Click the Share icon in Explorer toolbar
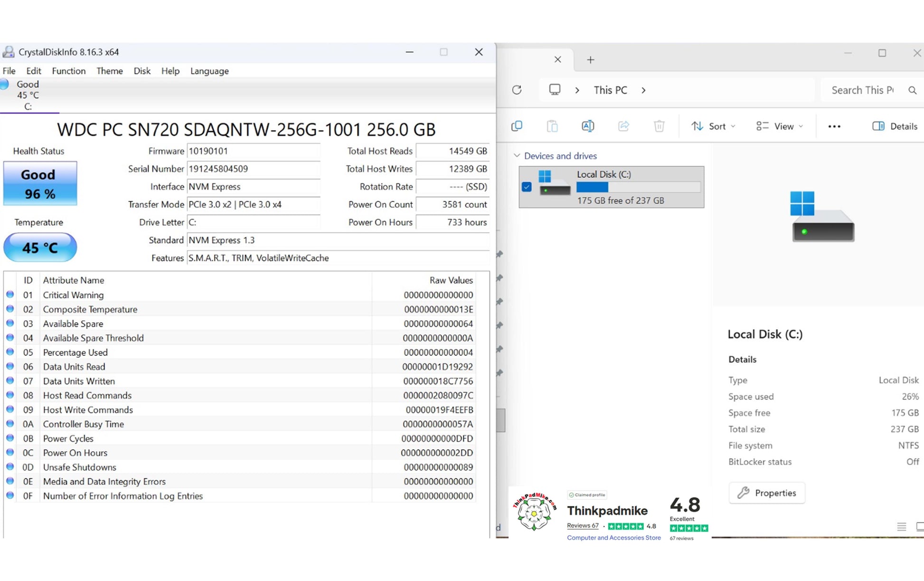The image size is (924, 581). point(623,126)
